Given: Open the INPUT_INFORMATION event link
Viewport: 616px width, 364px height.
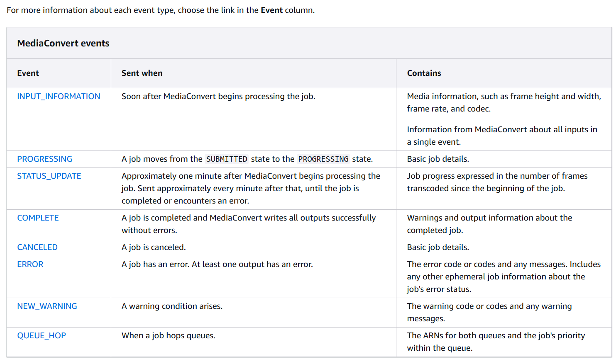Looking at the screenshot, I should pyautogui.click(x=59, y=96).
